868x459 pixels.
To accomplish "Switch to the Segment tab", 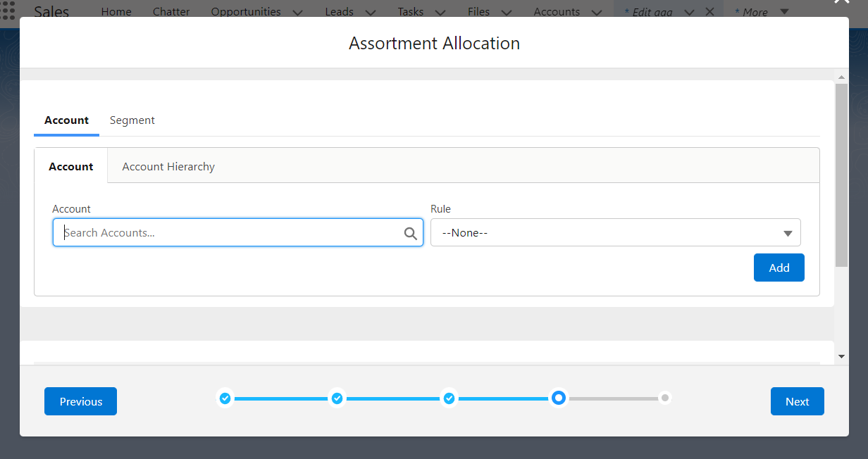I will [132, 120].
